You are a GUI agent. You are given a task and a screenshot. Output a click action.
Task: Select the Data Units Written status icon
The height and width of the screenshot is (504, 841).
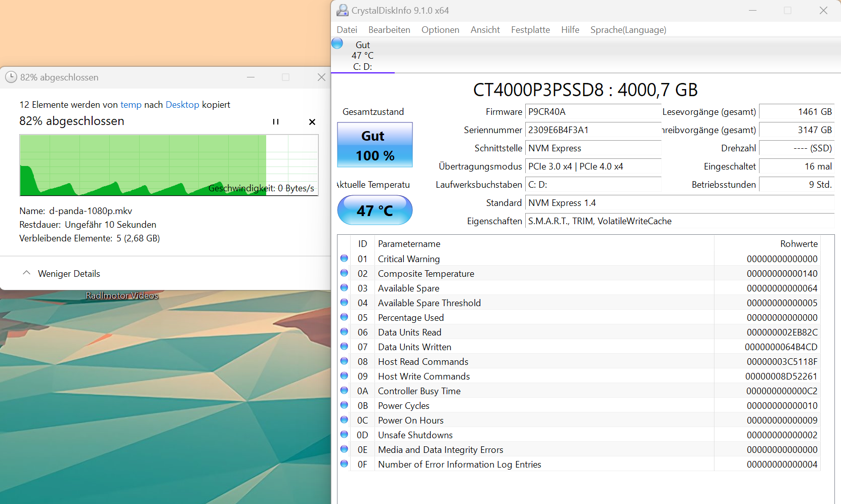(x=344, y=346)
